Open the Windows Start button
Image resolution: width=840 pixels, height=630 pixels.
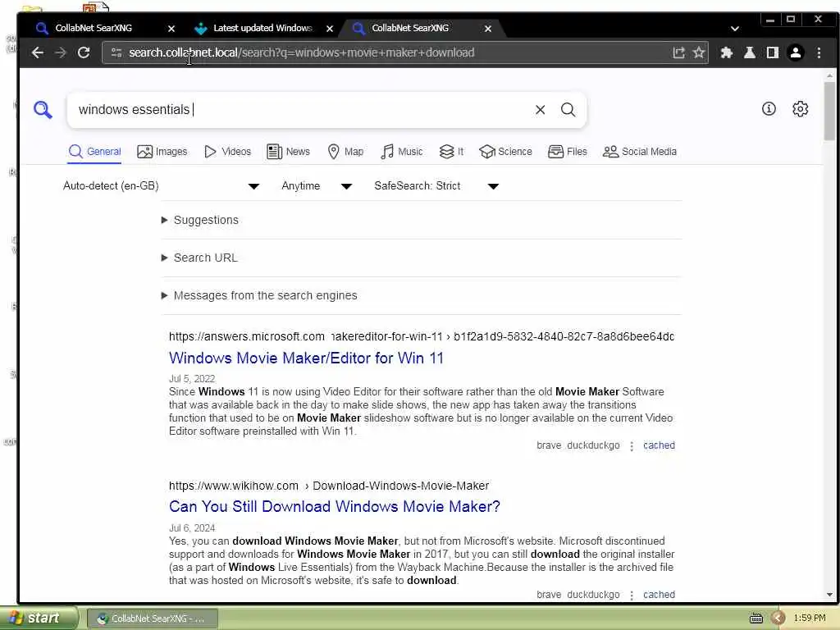pos(38,619)
